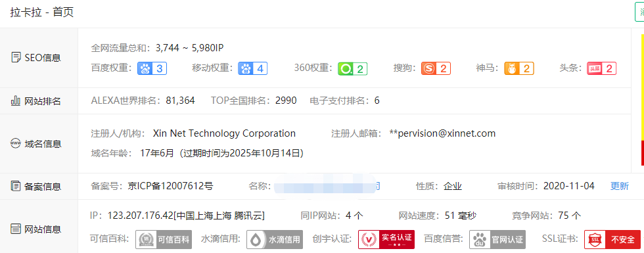Click the blurred company name link

tap(327, 186)
